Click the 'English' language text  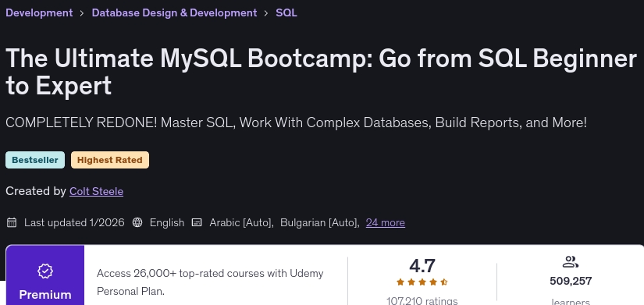click(x=167, y=222)
